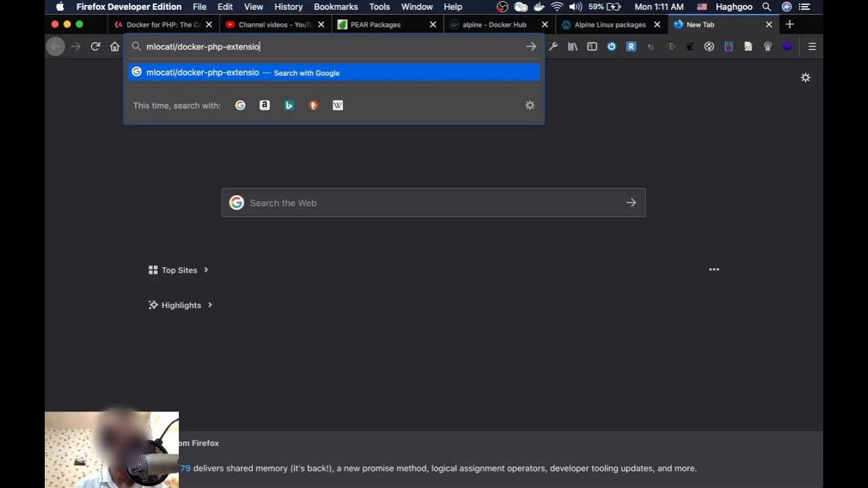The width and height of the screenshot is (868, 488).
Task: Click the circular arrows extension icon
Action: (x=709, y=47)
